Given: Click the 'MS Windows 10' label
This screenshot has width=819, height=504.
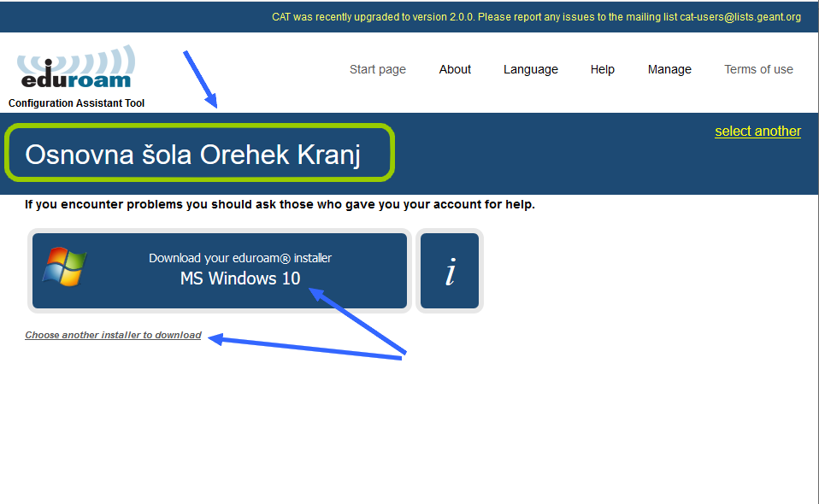Looking at the screenshot, I should (240, 278).
